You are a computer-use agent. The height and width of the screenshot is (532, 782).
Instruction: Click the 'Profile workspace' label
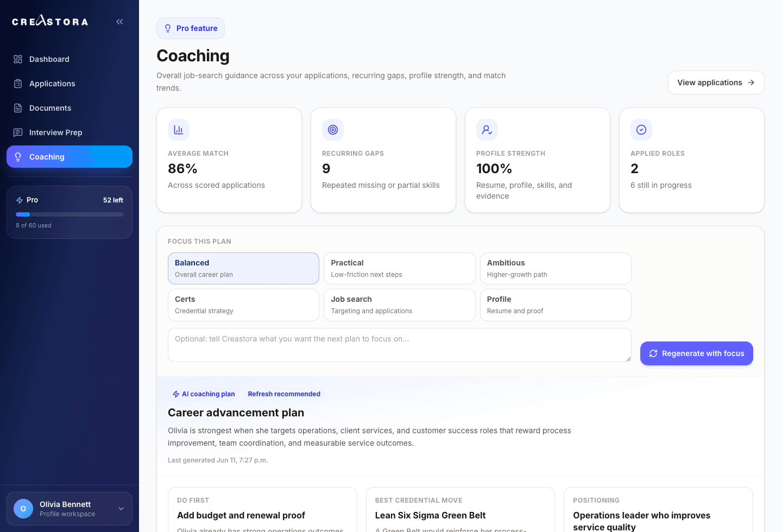click(67, 514)
